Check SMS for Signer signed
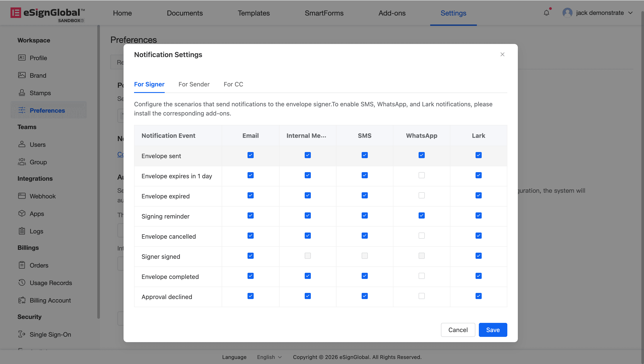The width and height of the screenshot is (644, 364). click(x=364, y=256)
